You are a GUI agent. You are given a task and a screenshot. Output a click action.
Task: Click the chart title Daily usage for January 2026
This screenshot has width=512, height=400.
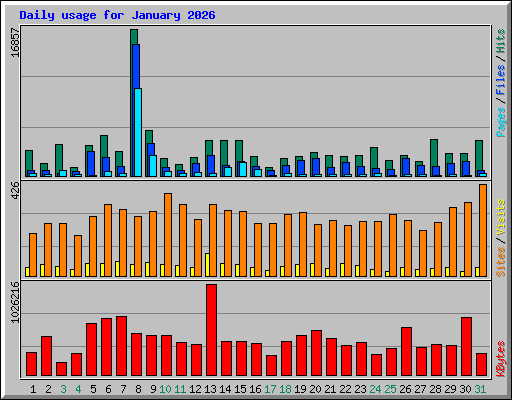click(117, 15)
